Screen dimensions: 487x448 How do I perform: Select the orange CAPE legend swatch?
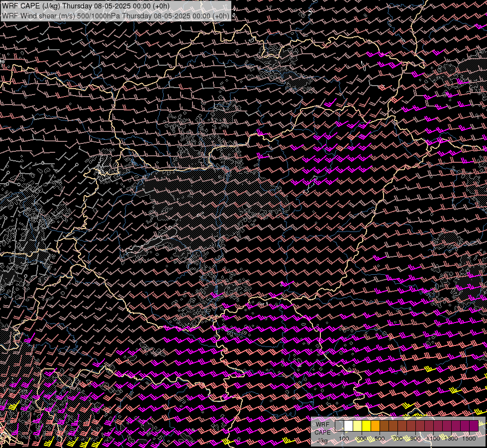(x=375, y=426)
